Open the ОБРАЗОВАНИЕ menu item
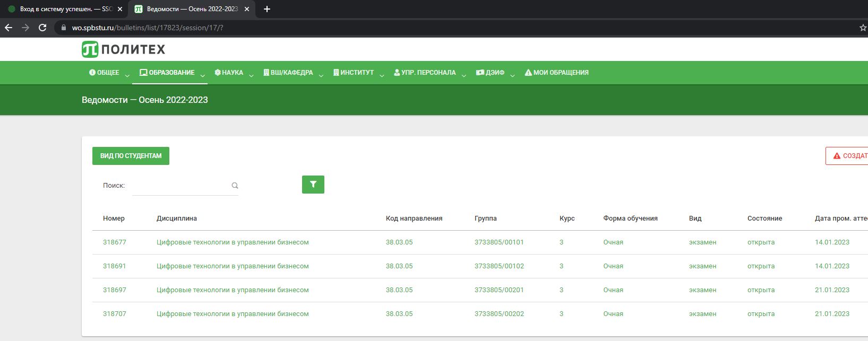Viewport: 868px width, 341px height. (x=167, y=73)
